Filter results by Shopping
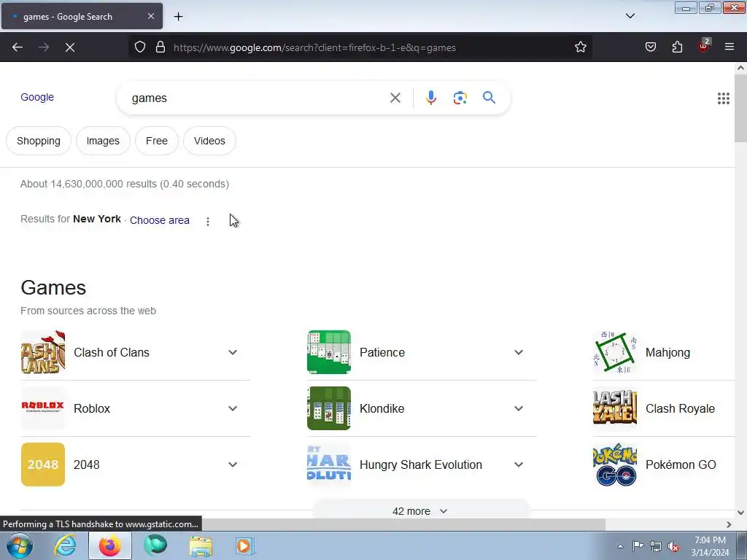Viewport: 747px width, 560px height. coord(39,141)
